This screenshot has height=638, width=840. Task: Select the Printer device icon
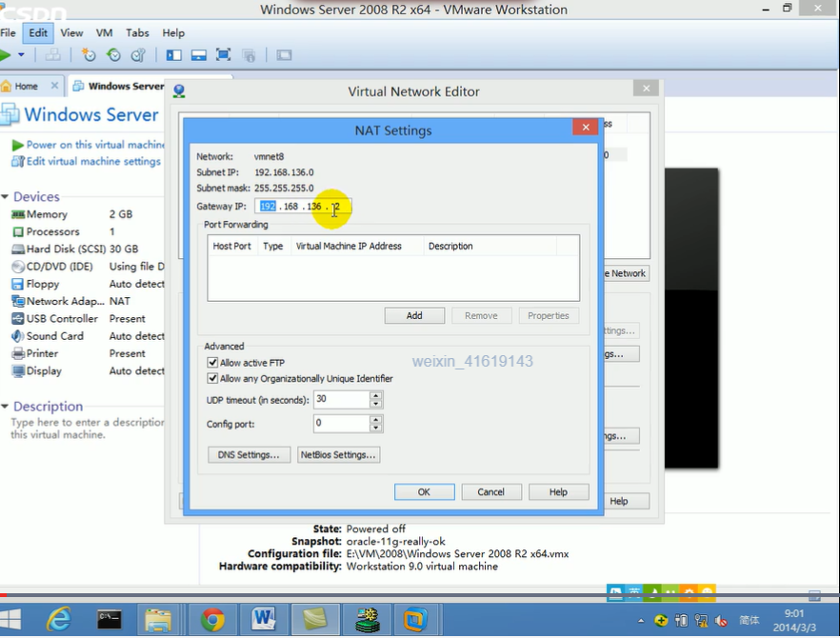(18, 353)
